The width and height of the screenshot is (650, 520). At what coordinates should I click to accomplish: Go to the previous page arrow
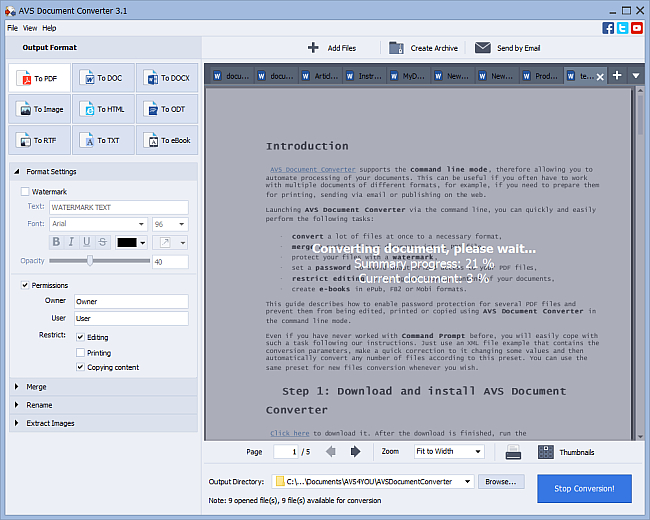pyautogui.click(x=331, y=451)
